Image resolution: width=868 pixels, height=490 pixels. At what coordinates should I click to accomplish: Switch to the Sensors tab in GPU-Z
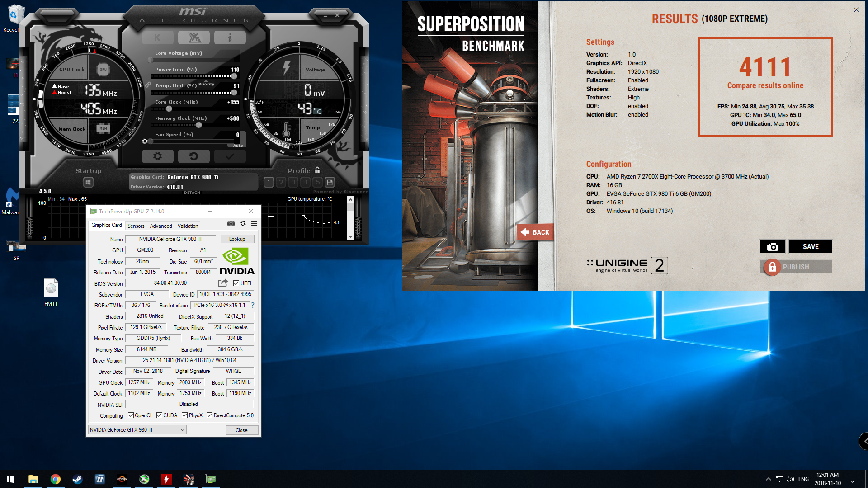tap(136, 226)
